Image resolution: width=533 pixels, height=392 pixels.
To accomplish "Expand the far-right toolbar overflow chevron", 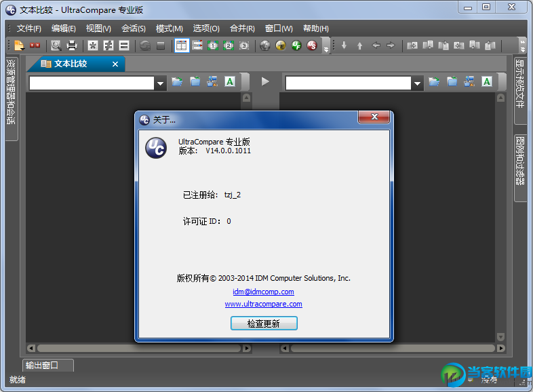I will [x=523, y=45].
